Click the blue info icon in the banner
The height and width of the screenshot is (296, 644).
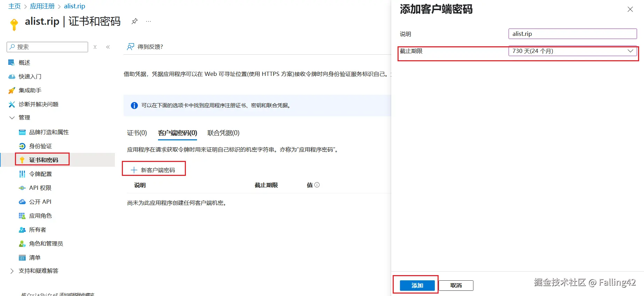tap(134, 106)
